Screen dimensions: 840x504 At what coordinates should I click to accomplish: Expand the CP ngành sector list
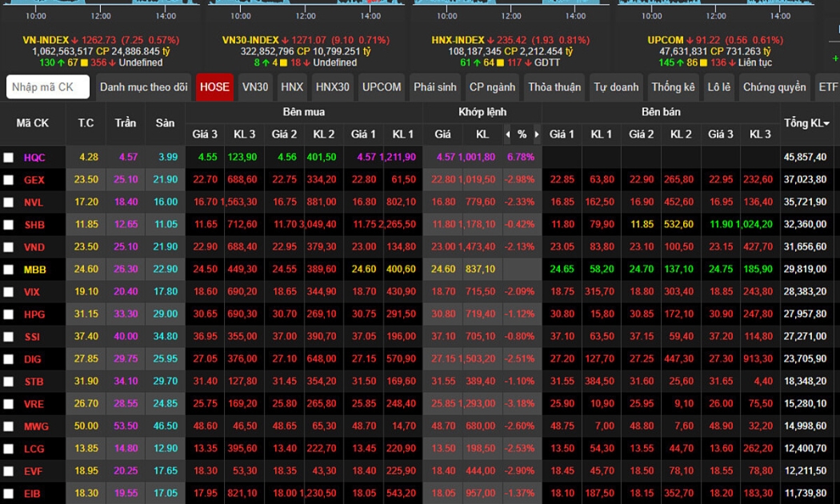click(x=493, y=87)
